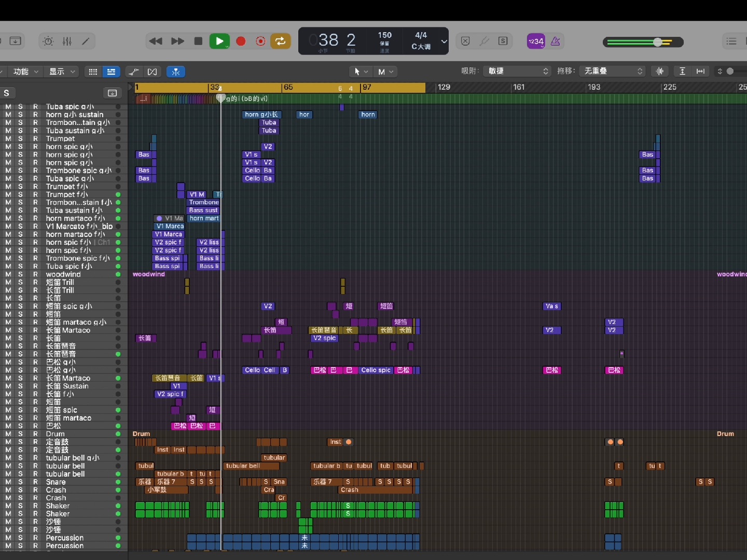Select the 长笛 f小 track name
The width and height of the screenshot is (747, 560).
60,394
